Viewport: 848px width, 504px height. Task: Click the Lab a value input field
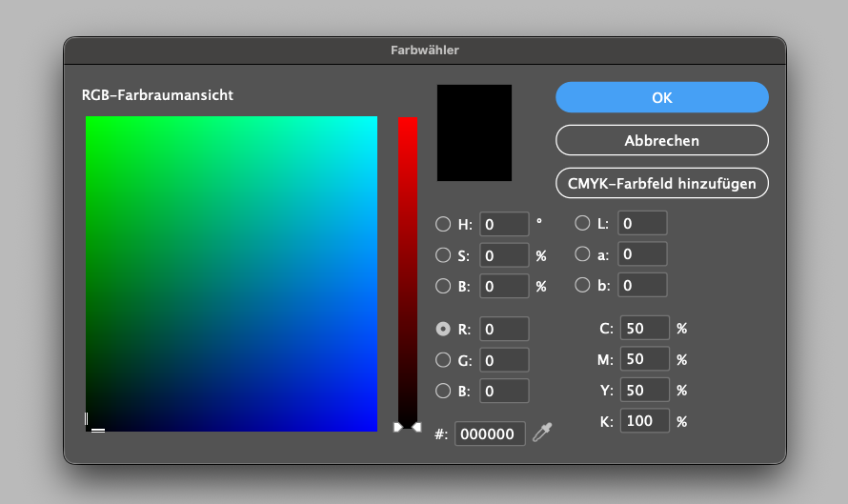pos(642,254)
